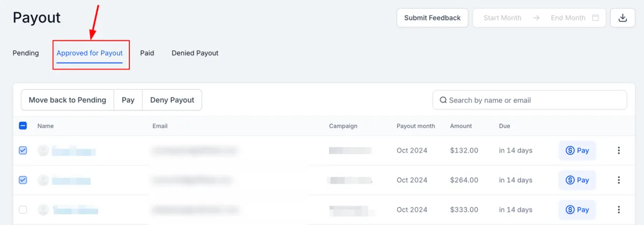Viewport: 644px width, 225px height.
Task: Click the download export icon button
Action: tap(623, 18)
